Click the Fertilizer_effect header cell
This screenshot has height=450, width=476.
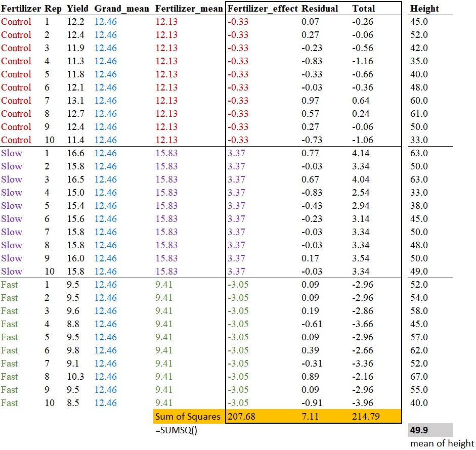point(263,9)
